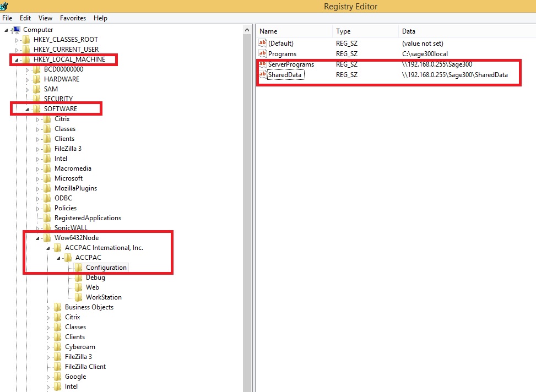Expand the Microsoft key
Image resolution: width=536 pixels, height=392 pixels.
click(37, 179)
